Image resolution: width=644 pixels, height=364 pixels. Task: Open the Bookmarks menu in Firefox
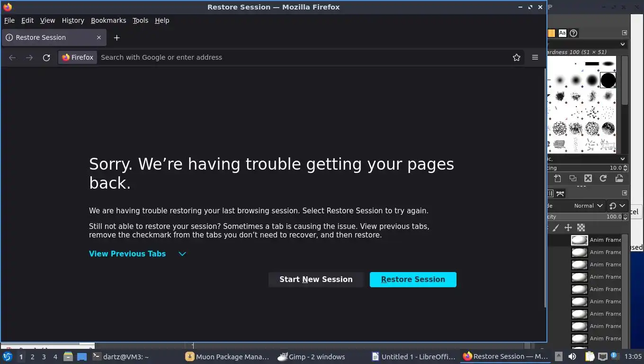pos(108,20)
